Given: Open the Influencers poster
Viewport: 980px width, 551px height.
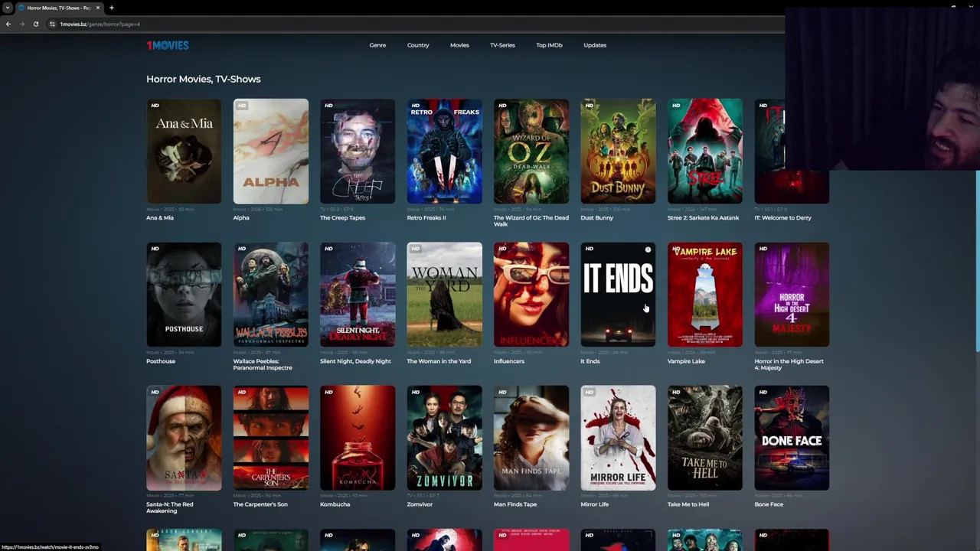Looking at the screenshot, I should pos(531,295).
